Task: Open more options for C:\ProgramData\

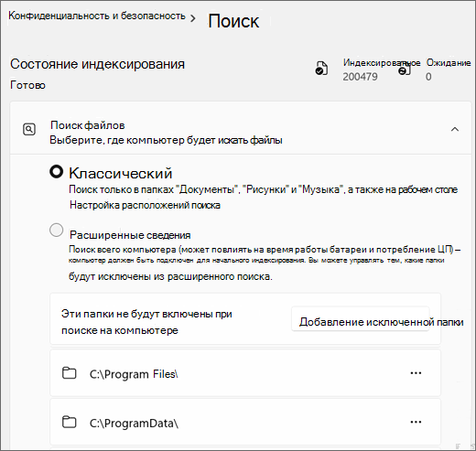Action: coord(416,422)
